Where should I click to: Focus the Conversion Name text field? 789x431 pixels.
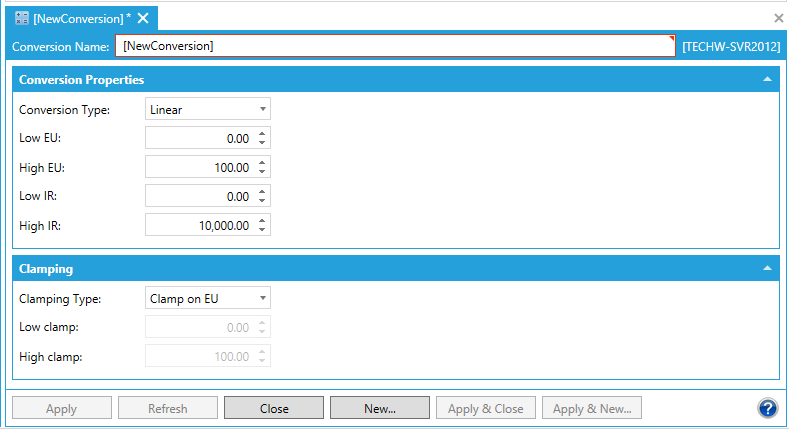pyautogui.click(x=395, y=46)
